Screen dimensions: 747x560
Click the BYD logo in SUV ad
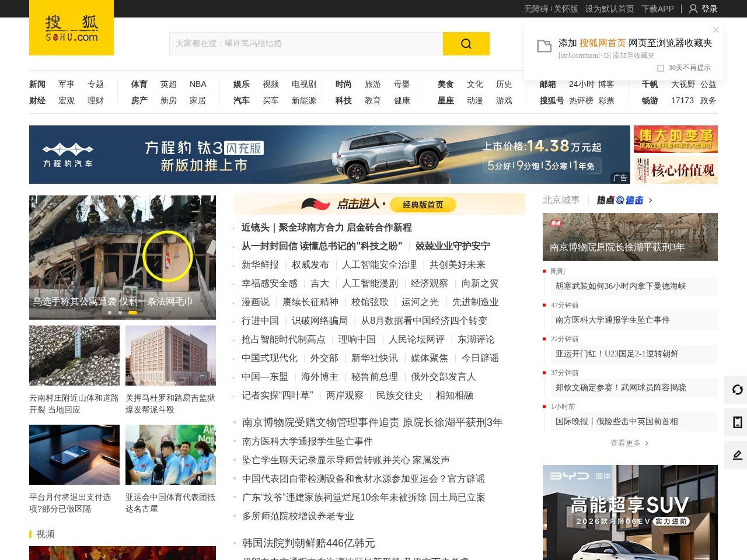coord(569,476)
